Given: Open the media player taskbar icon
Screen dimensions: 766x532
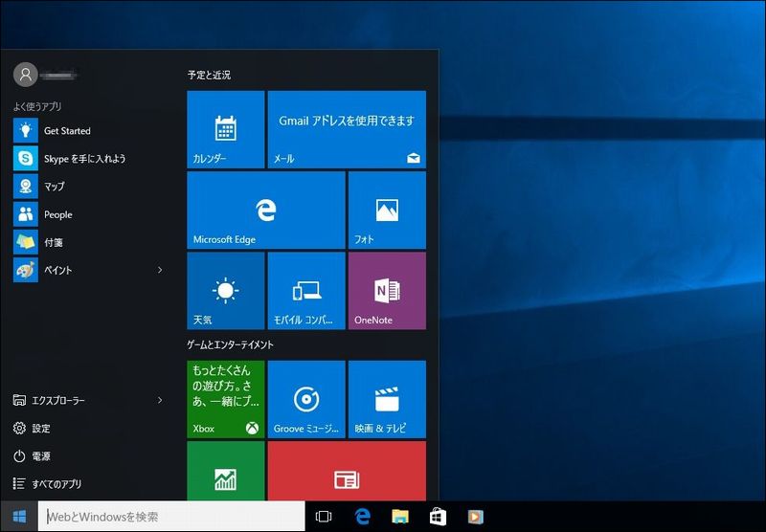Looking at the screenshot, I should click(475, 517).
